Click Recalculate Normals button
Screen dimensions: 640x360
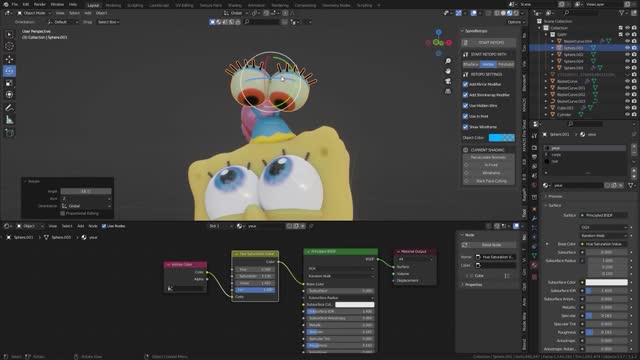click(x=488, y=158)
